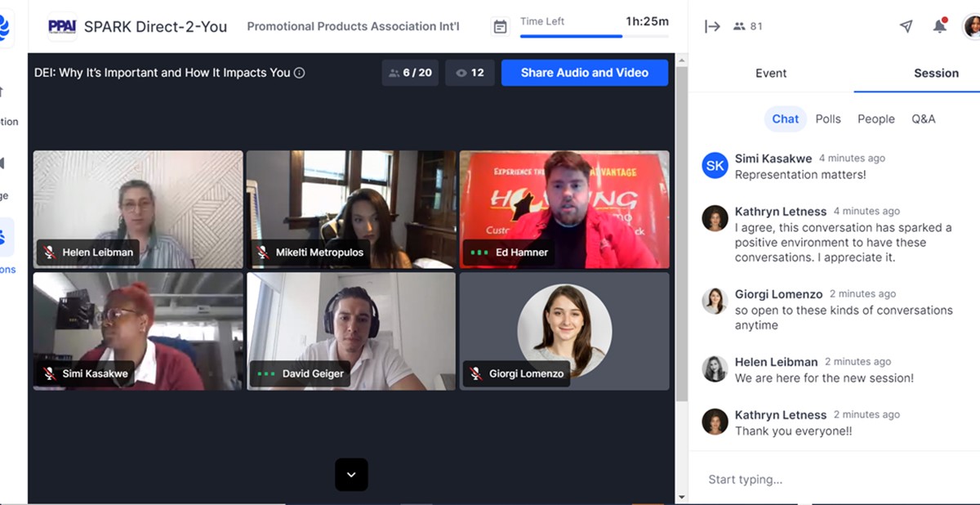980x505 pixels.
Task: Click the PPAI logo
Action: (62, 26)
